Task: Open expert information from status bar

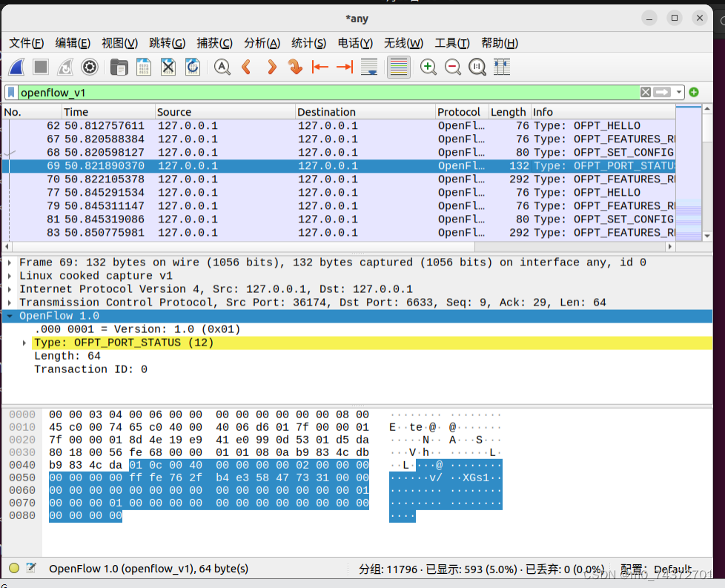Action: tap(13, 568)
